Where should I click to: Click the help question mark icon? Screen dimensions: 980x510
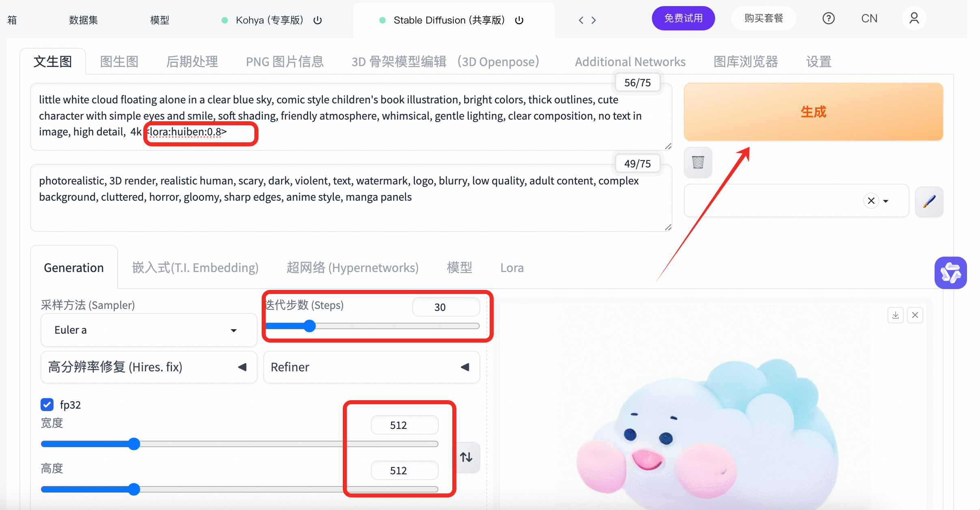click(x=828, y=19)
